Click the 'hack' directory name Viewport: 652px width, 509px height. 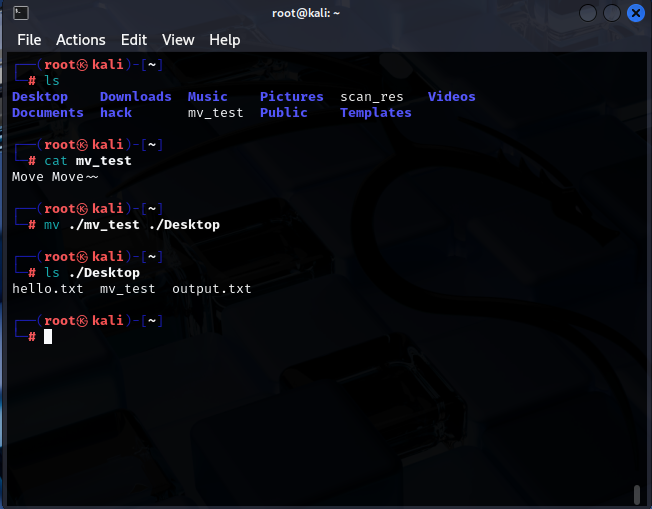[116, 113]
